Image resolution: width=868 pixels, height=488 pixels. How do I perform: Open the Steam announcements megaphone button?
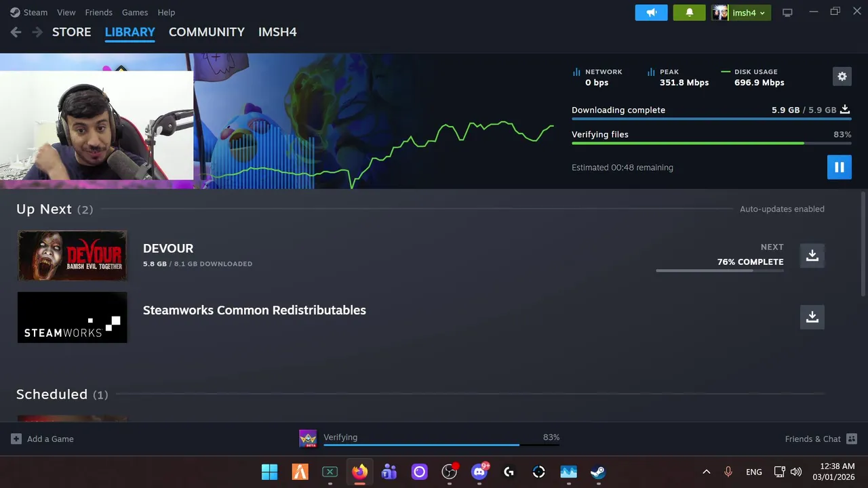(x=651, y=12)
